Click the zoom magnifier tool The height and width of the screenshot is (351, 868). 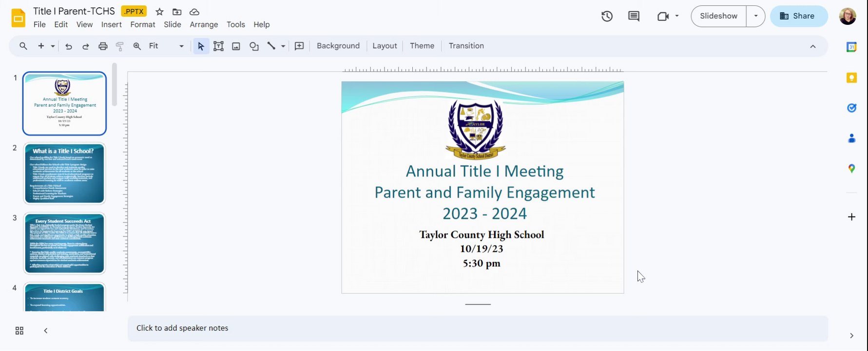click(x=137, y=46)
